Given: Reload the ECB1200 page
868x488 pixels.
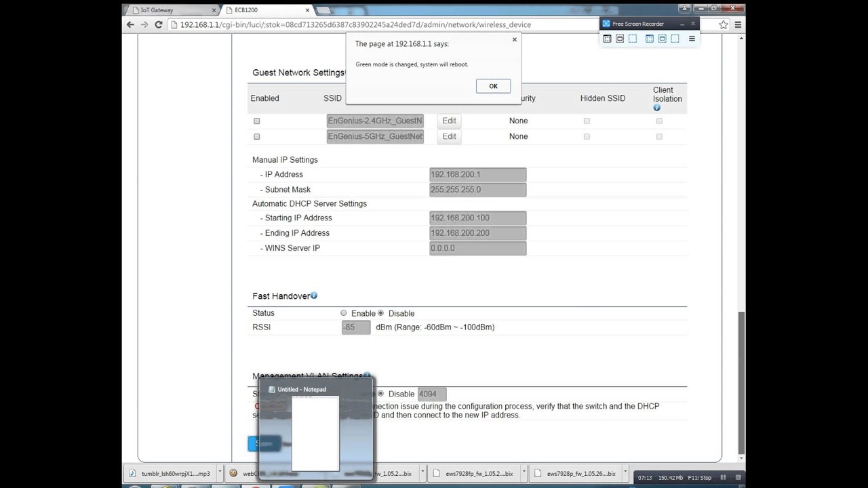Looking at the screenshot, I should point(159,24).
